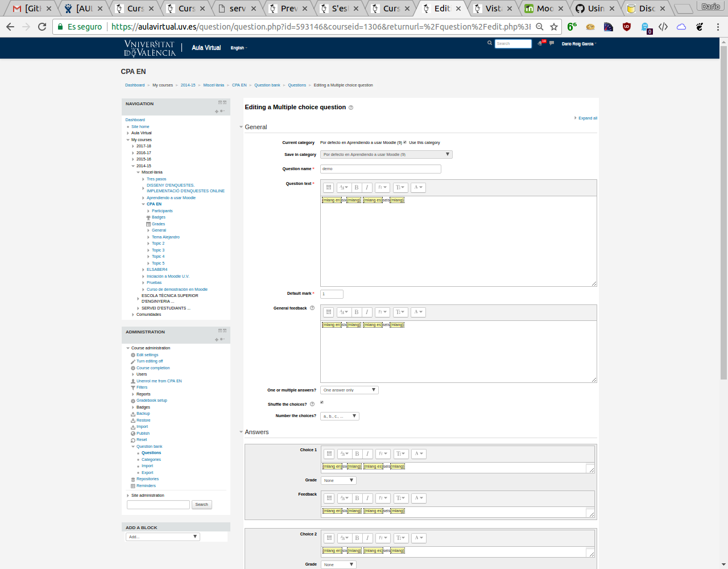Open Categories under Question bank
728x569 pixels.
151,460
